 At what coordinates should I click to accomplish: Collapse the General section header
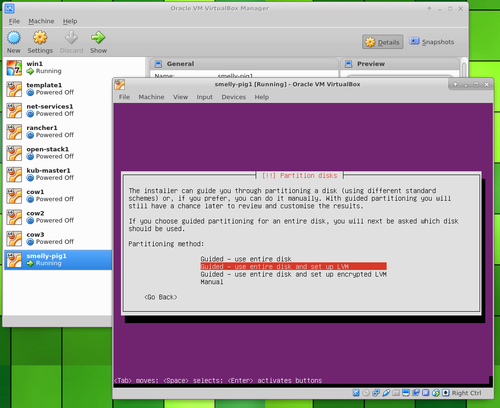pos(244,64)
